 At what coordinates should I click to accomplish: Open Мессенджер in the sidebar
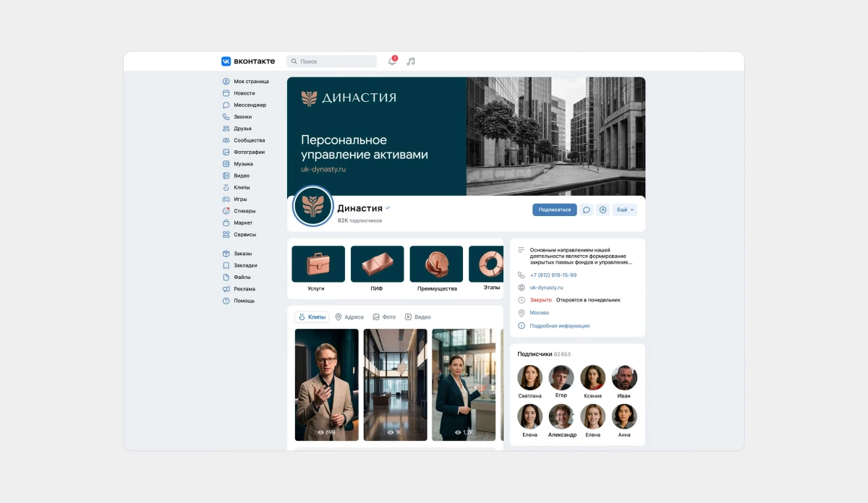click(244, 105)
